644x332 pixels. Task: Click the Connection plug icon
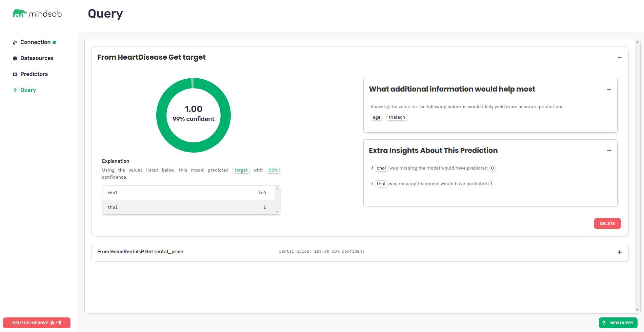15,42
